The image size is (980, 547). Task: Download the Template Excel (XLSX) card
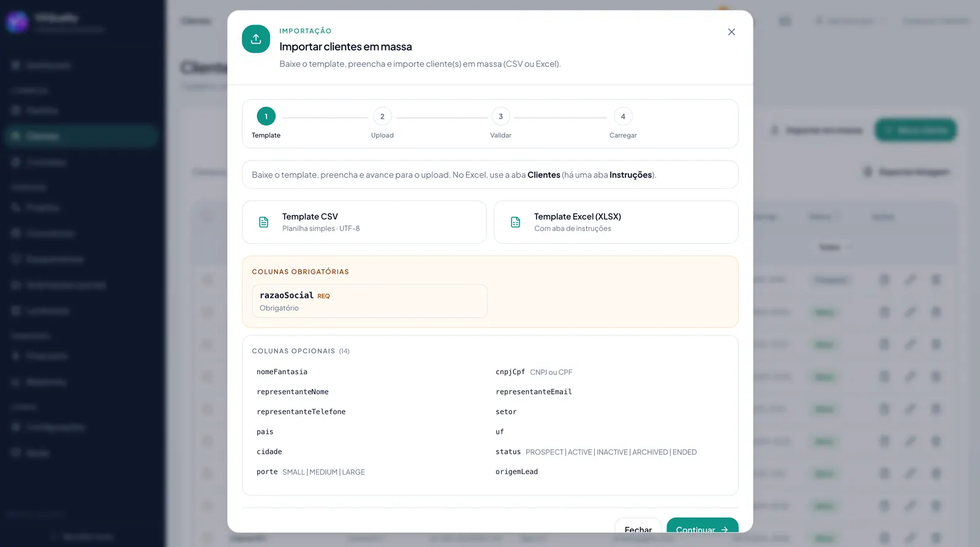[616, 222]
